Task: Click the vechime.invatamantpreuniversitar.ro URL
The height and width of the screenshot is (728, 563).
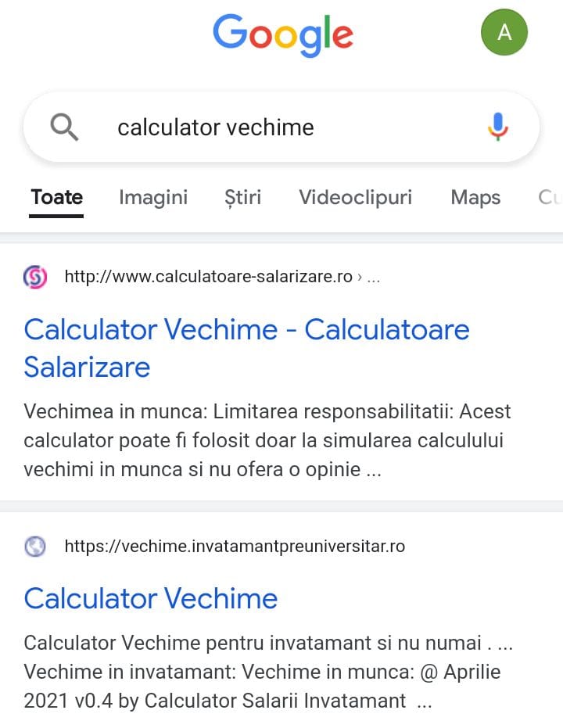Action: [x=235, y=547]
